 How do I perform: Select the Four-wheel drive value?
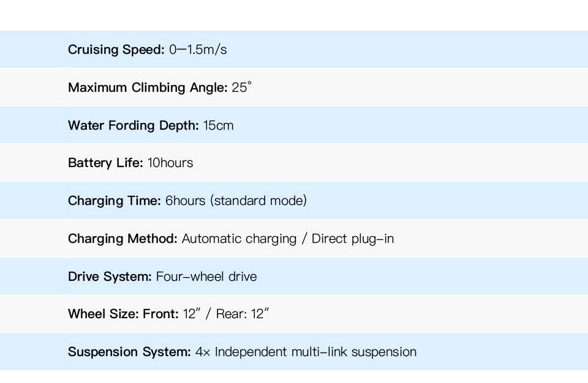pyautogui.click(x=206, y=277)
